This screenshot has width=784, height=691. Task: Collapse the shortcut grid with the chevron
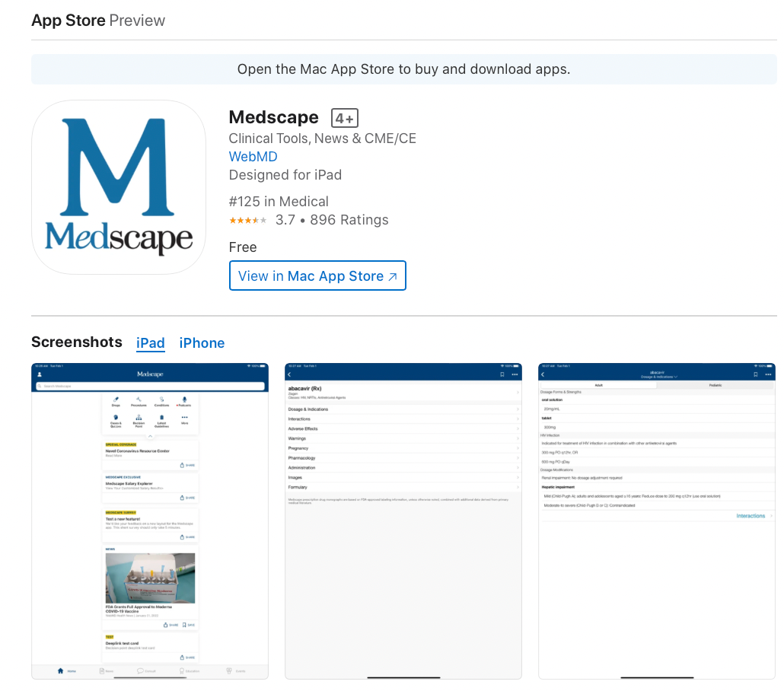pos(151,437)
